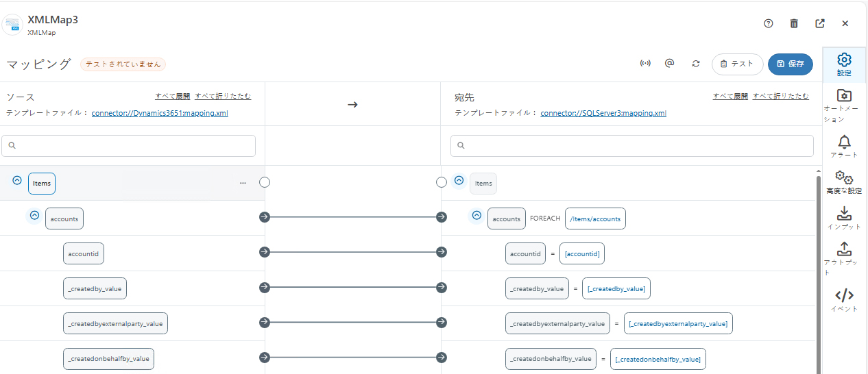Click the source Items three-dot menu
The width and height of the screenshot is (868, 374).
click(x=243, y=183)
